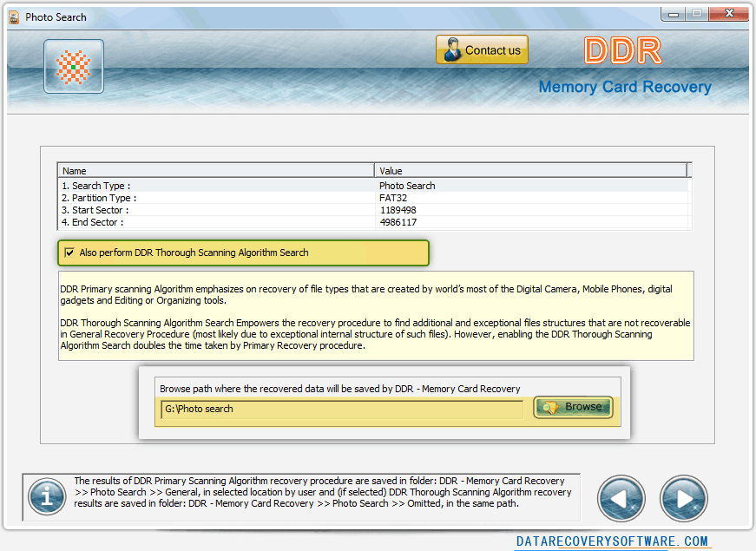Click the person icon on Contact us
Screen dimensions: 756x551
[451, 49]
